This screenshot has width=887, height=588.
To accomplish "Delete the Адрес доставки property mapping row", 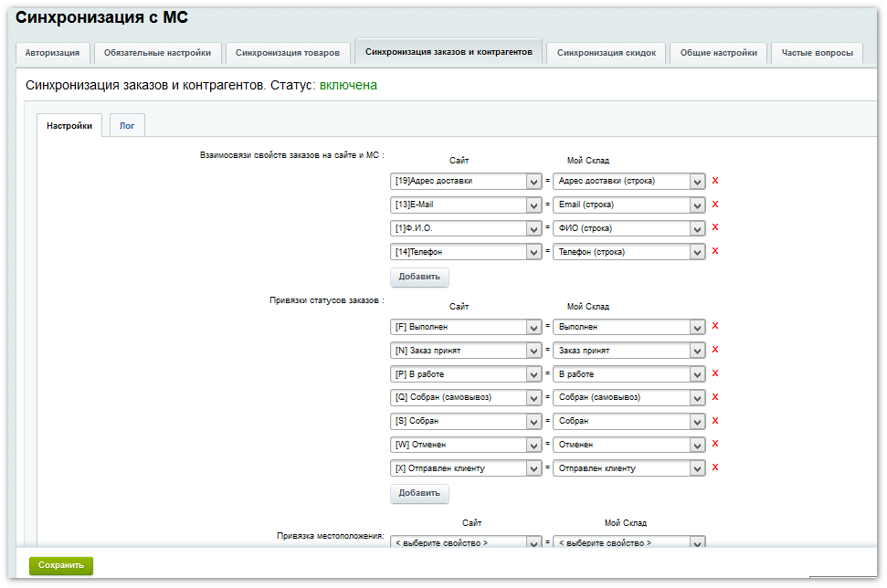I will pyautogui.click(x=715, y=181).
